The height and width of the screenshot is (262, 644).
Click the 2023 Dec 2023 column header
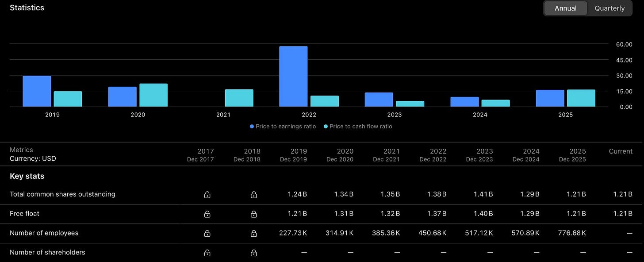(479, 155)
